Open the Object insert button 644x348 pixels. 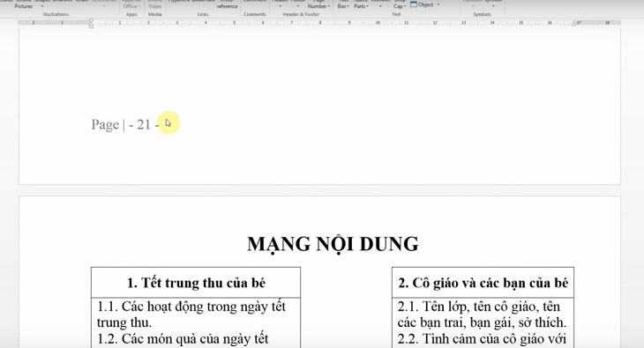[422, 4]
